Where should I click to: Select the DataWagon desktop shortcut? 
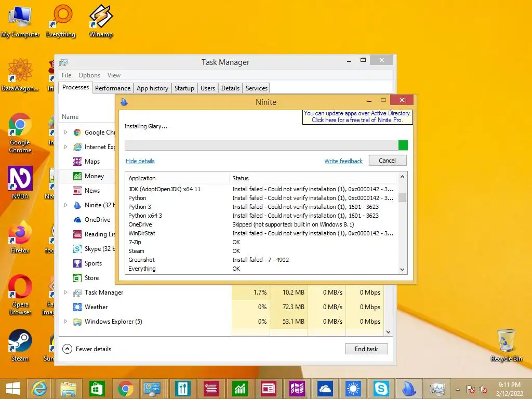[20, 75]
